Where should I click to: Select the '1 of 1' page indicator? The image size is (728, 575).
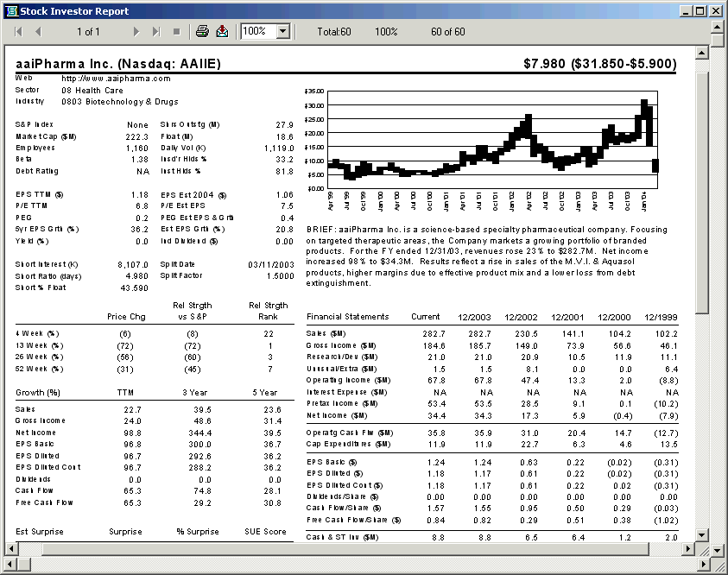(x=89, y=30)
